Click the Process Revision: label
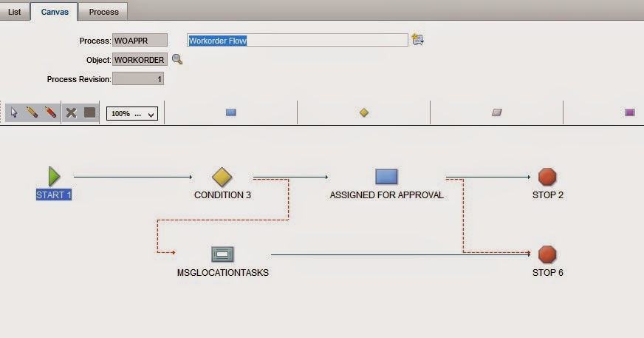644x338 pixels. pyautogui.click(x=79, y=79)
